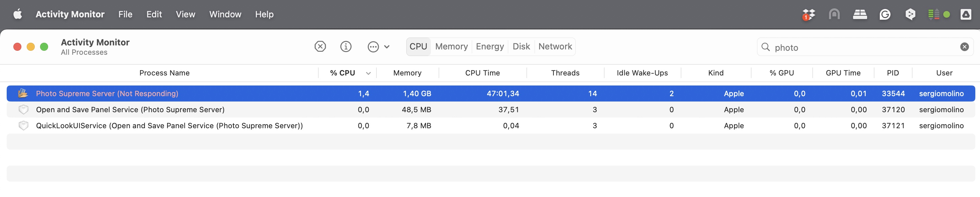Expand the chevron next to ellipsis button
This screenshot has height=197, width=980.
pyautogui.click(x=387, y=47)
